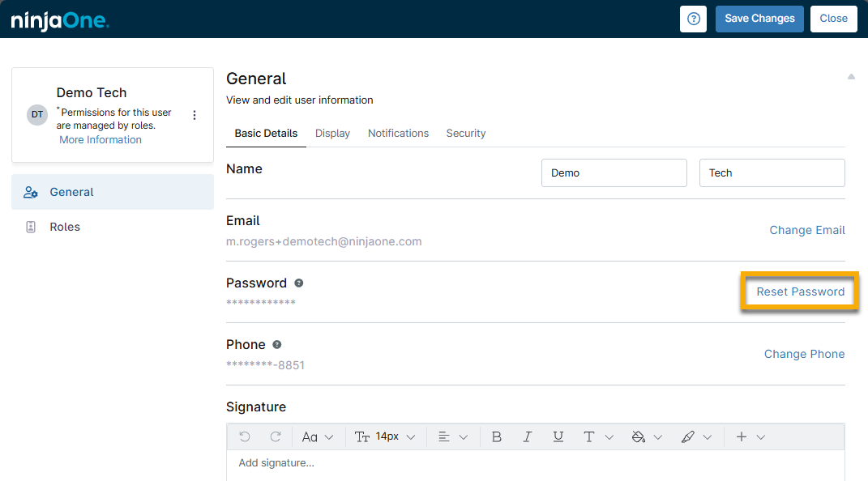Viewport: 868px width, 481px height.
Task: Click the Phone info tooltip icon
Action: pos(277,345)
